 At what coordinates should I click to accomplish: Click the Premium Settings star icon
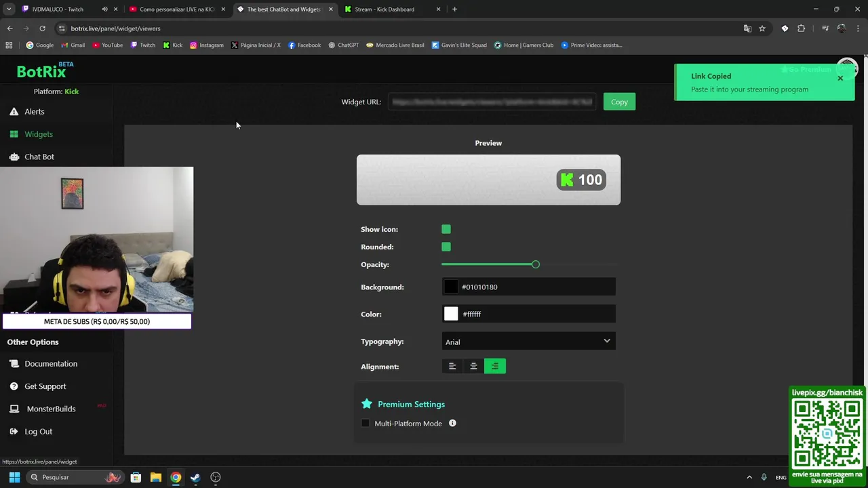tap(367, 404)
